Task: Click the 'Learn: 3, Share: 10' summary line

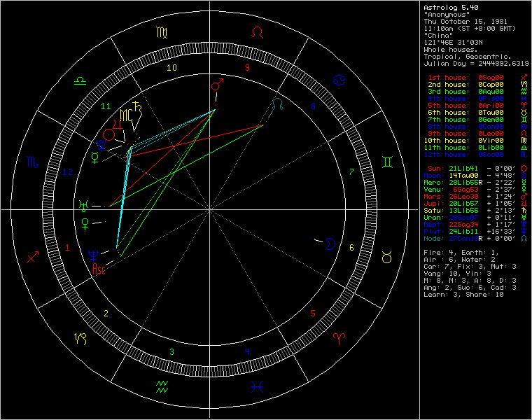Action: 463,295
